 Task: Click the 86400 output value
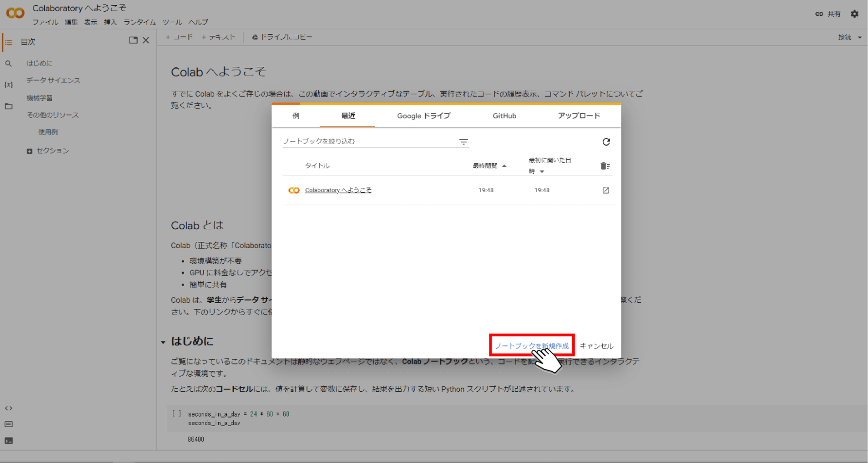click(196, 440)
